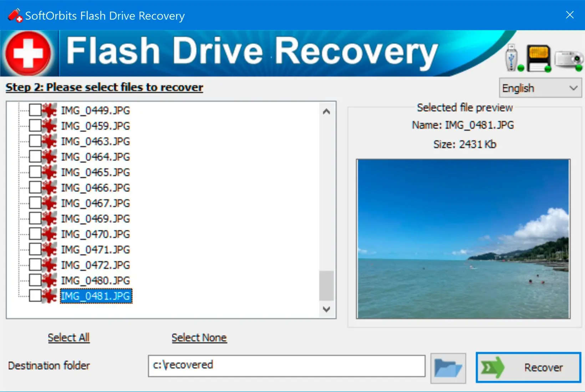Click the Select All link
585x392 pixels.
coord(68,337)
